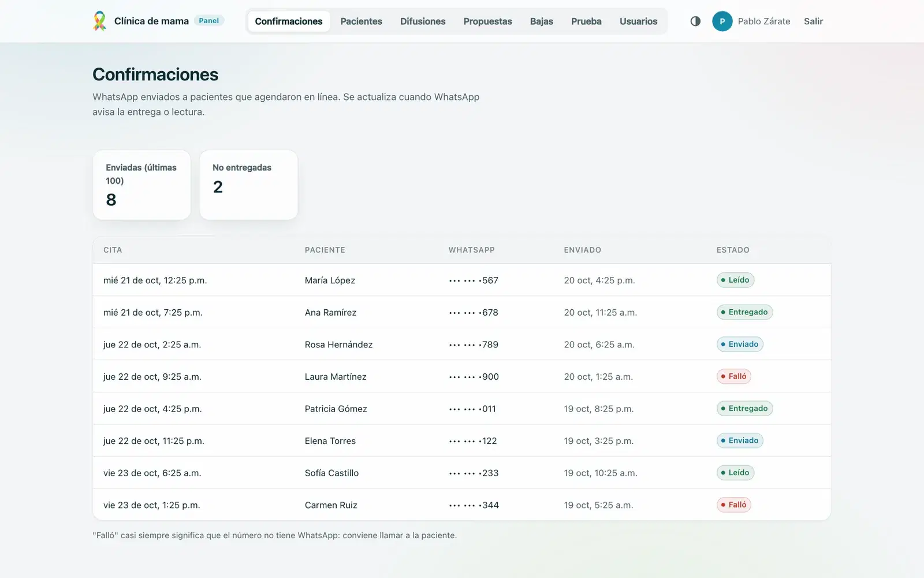
Task: Click the Entregado badge for Patricia Gómez
Action: 744,408
